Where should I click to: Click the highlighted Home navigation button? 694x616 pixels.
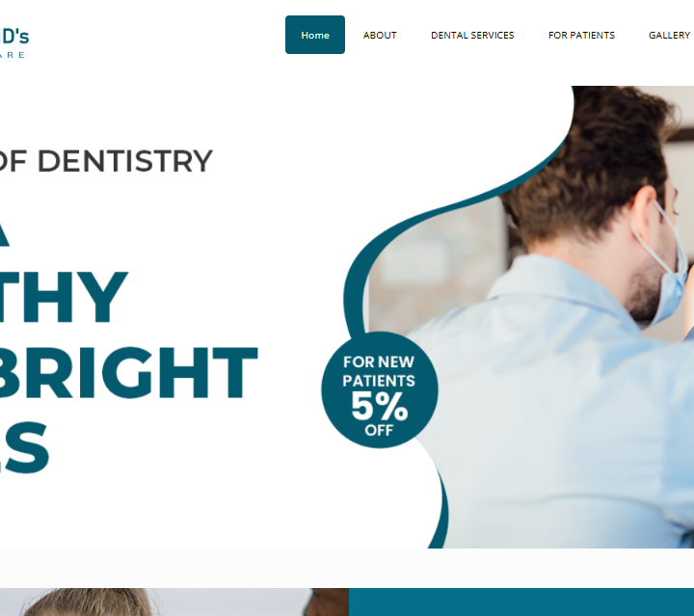pos(314,35)
